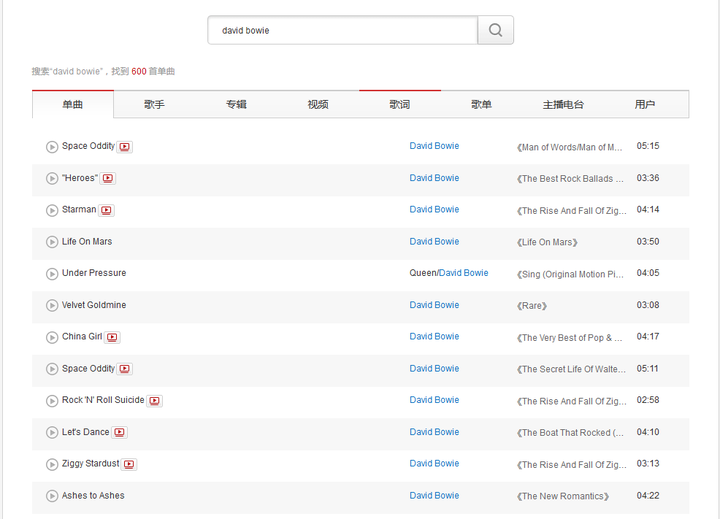Open the Under Pressure song title
This screenshot has width=720, height=519.
94,273
